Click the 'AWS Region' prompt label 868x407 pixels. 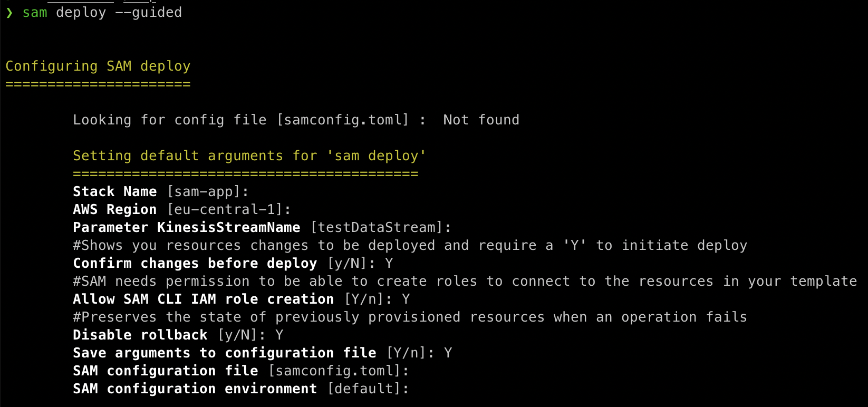115,210
